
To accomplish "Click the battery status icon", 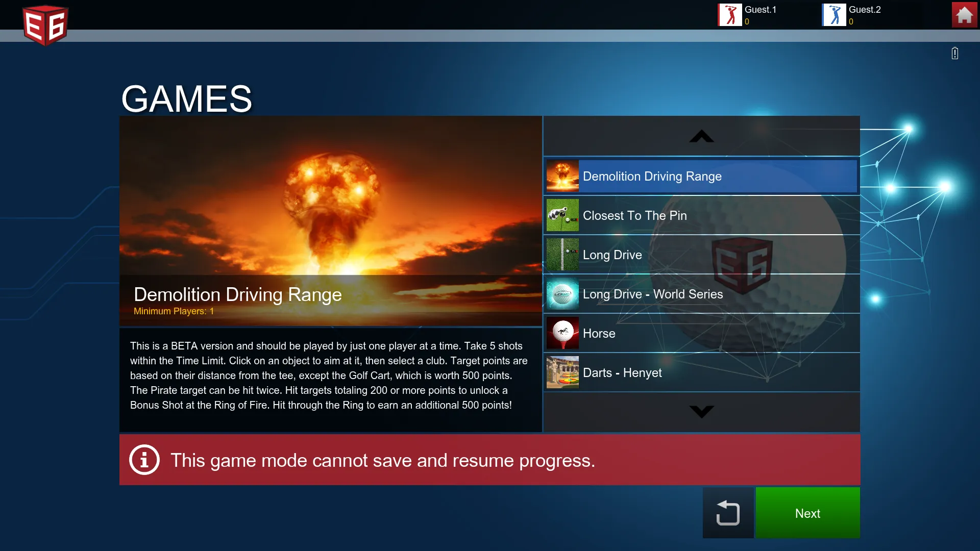I will coord(954,53).
